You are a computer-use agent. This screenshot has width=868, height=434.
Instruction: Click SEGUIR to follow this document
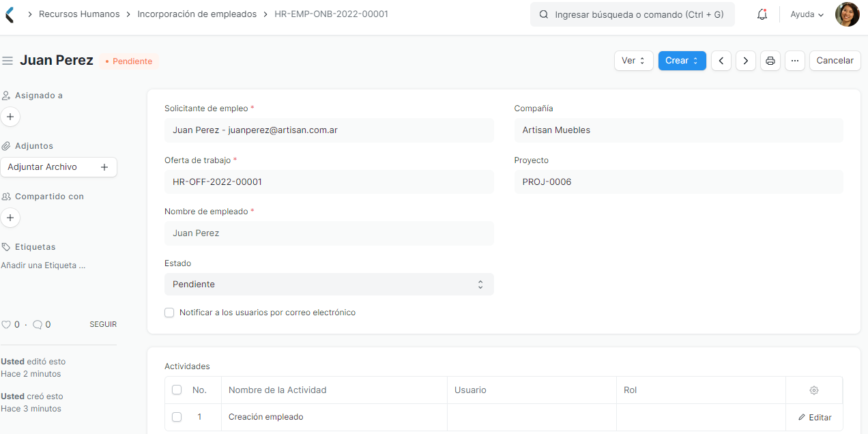coord(103,325)
